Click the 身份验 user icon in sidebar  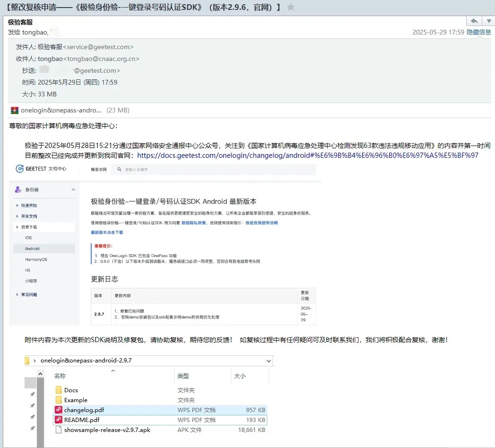[18, 190]
